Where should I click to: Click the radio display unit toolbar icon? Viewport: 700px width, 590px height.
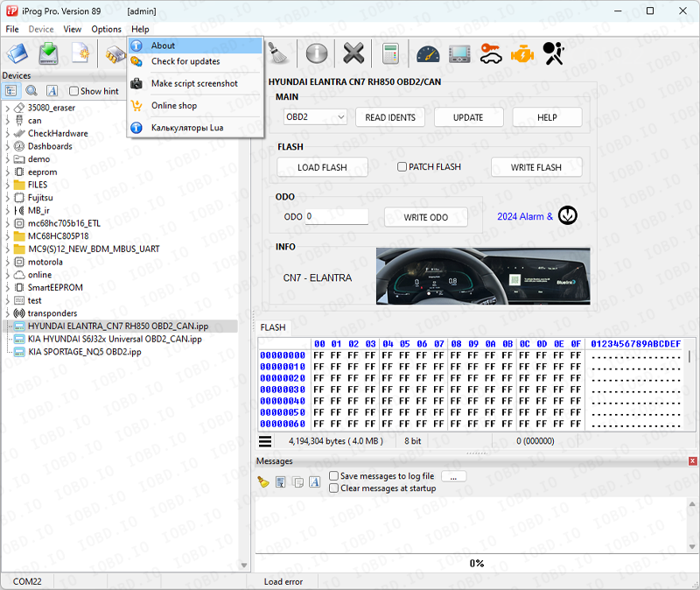459,54
